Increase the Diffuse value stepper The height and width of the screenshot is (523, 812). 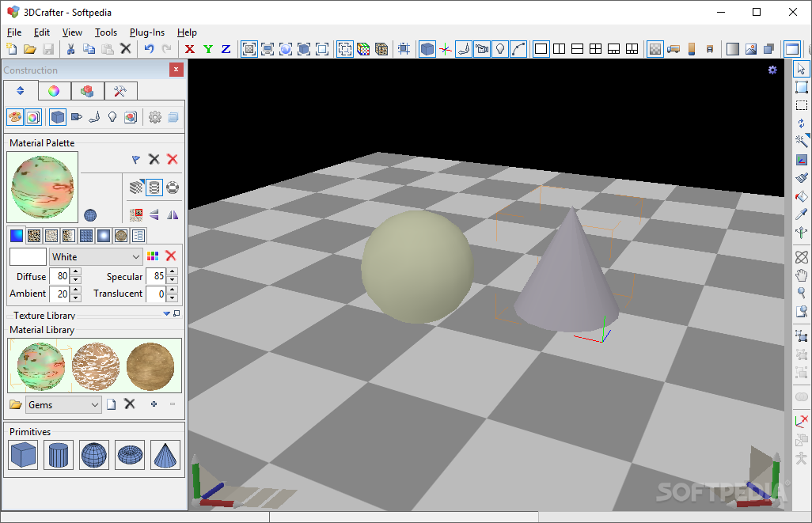[x=76, y=273]
